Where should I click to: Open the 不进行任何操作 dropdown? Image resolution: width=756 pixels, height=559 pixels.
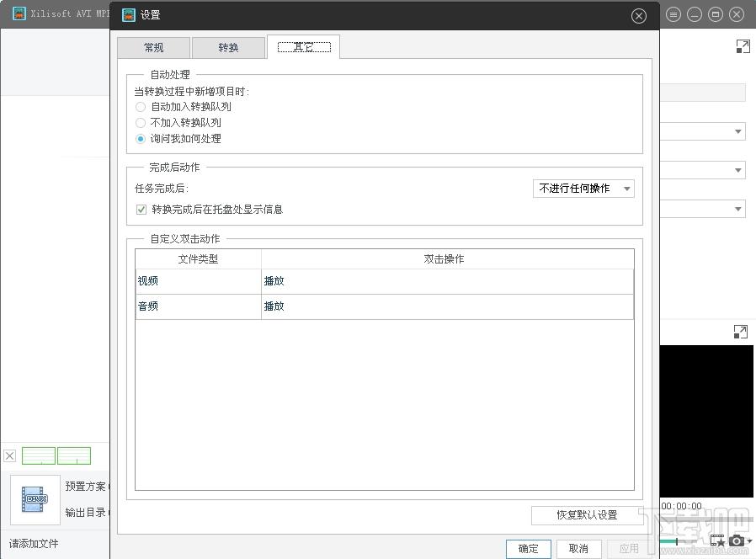[583, 189]
